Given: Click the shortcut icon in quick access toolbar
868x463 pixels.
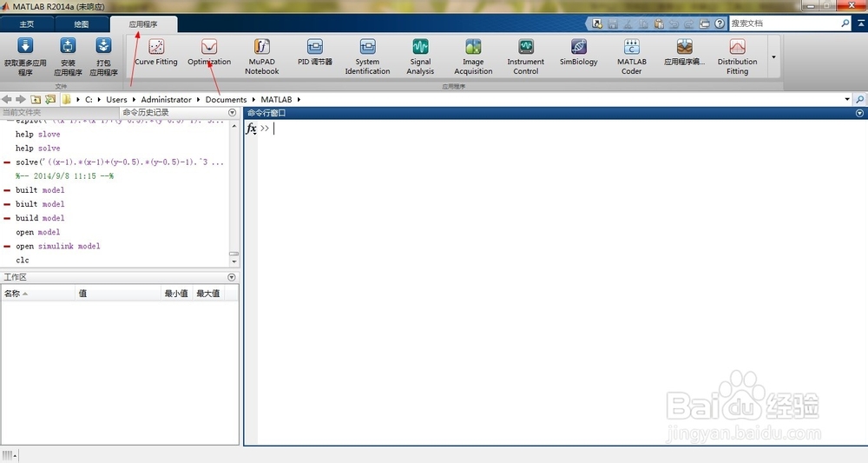Looking at the screenshot, I should [597, 23].
